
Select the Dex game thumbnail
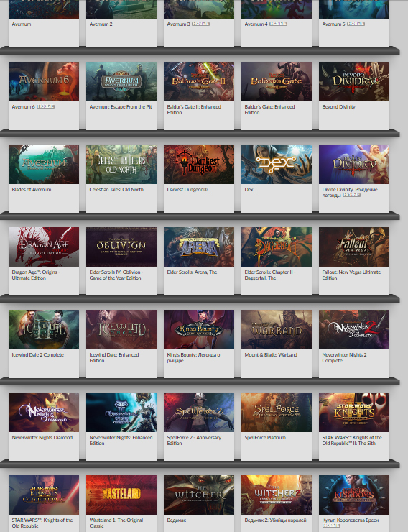[x=276, y=164]
